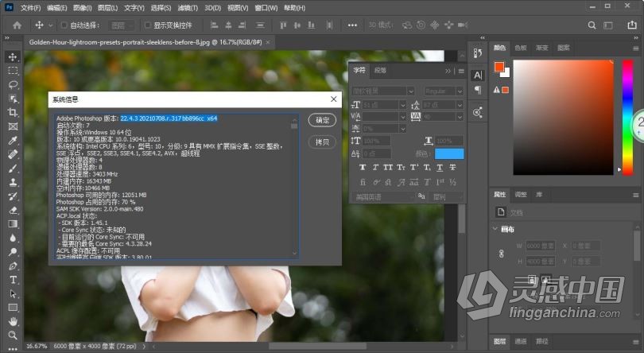644x353 pixels.
Task: Open the 图像(I) menu
Action: [82, 8]
